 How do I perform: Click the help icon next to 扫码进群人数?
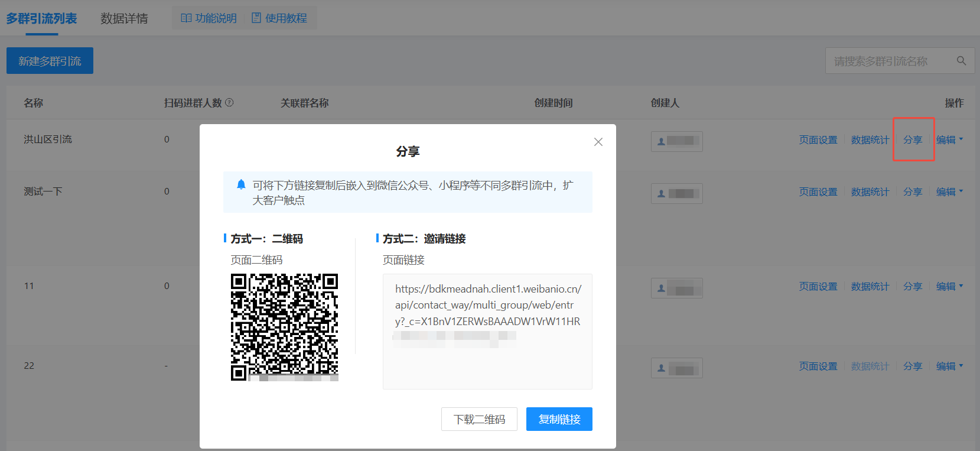click(x=229, y=102)
